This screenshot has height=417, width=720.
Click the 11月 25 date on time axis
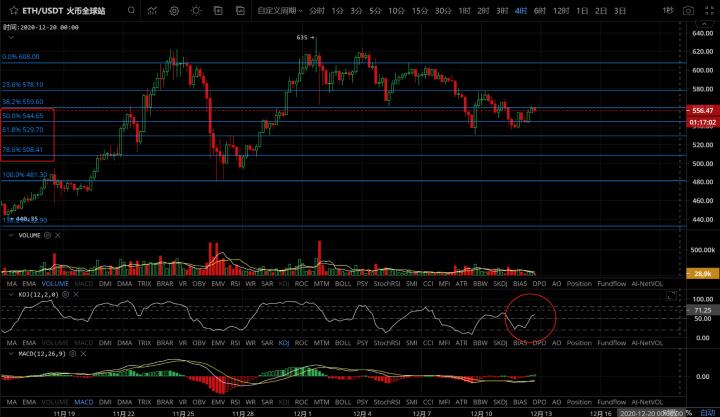coord(183,413)
